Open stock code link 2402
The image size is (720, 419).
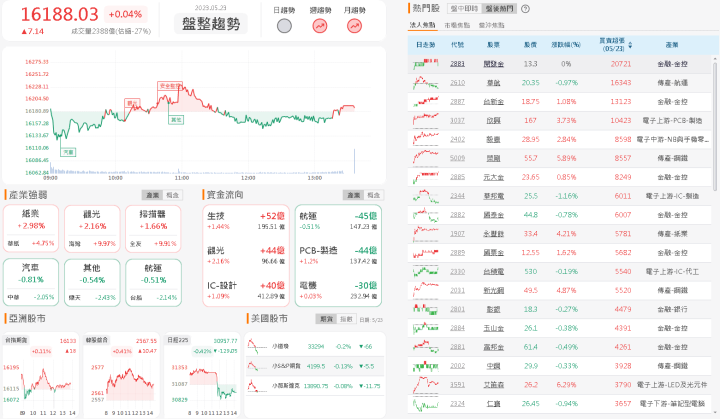point(457,139)
